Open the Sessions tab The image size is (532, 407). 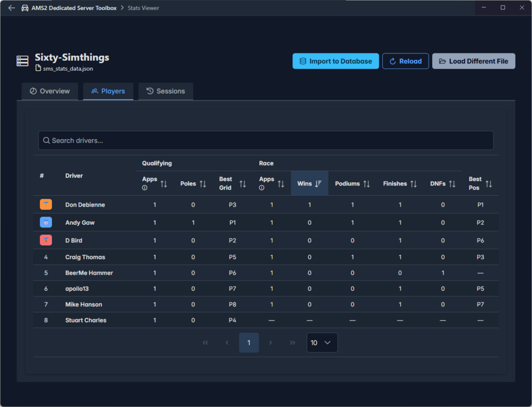coord(166,91)
